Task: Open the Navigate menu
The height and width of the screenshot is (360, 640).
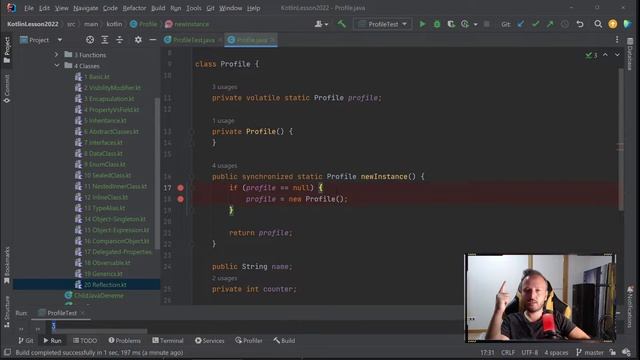Action: [85, 8]
